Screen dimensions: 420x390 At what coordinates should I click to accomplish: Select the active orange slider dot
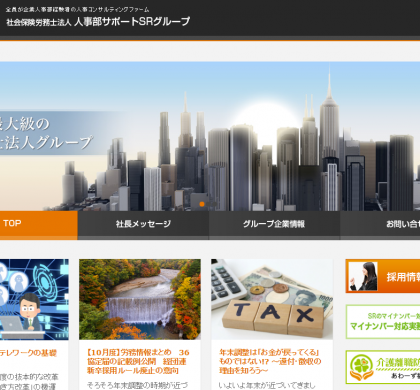pyautogui.click(x=202, y=204)
